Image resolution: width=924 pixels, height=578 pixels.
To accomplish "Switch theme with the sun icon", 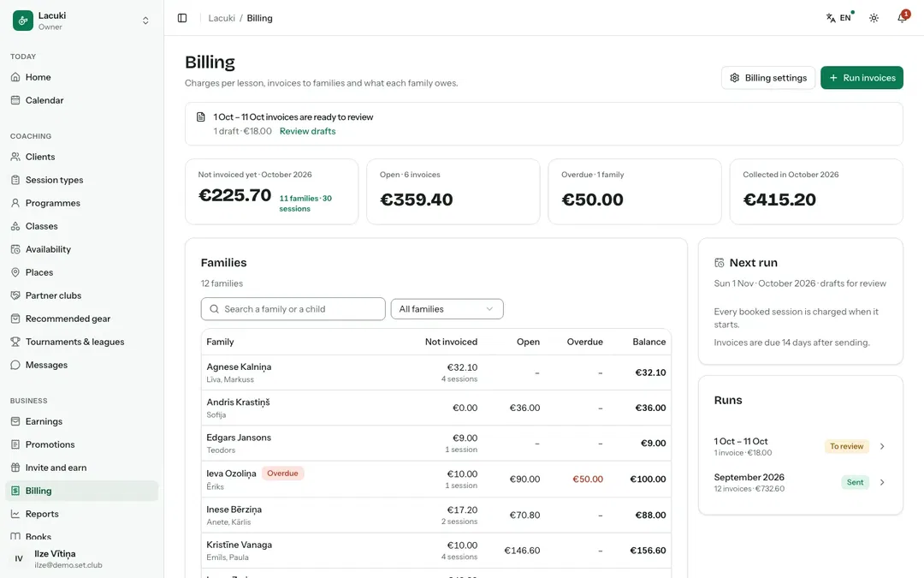I will (874, 18).
